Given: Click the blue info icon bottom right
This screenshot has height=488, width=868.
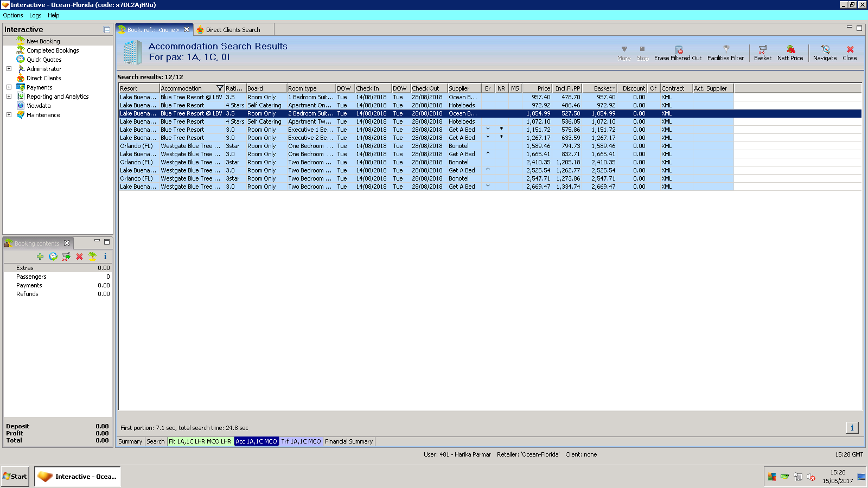Looking at the screenshot, I should pos(852,428).
